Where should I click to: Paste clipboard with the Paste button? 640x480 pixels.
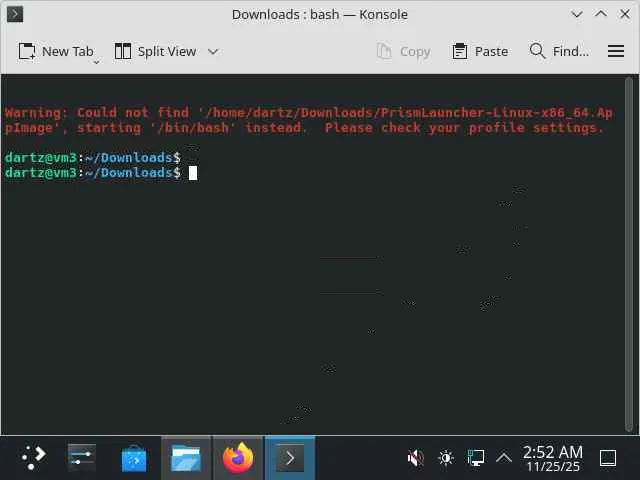coord(480,52)
